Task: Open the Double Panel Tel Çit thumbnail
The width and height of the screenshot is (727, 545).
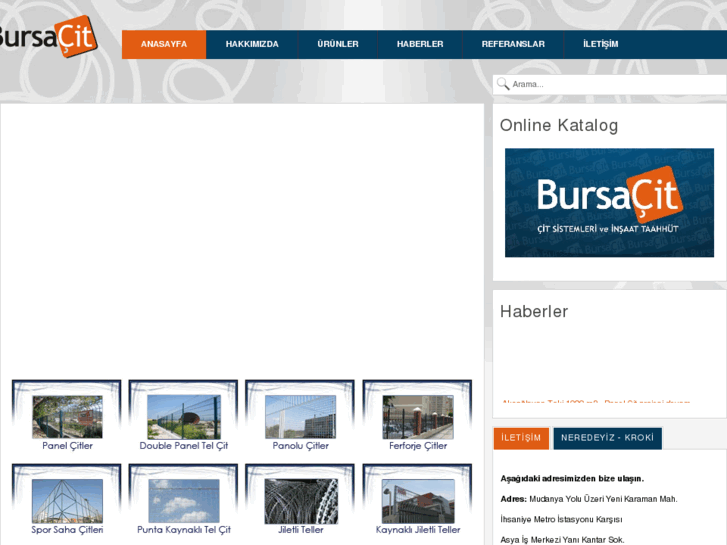Action: click(x=184, y=417)
